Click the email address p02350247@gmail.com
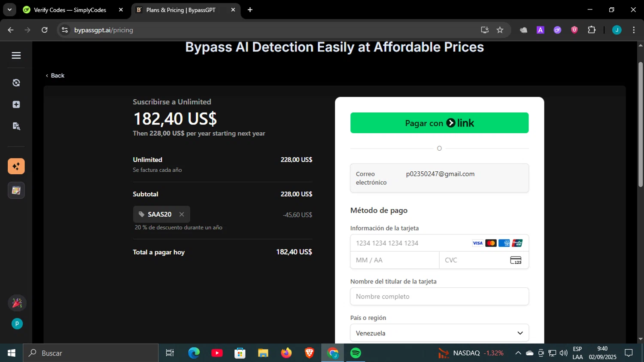The width and height of the screenshot is (644, 362). coord(440,174)
